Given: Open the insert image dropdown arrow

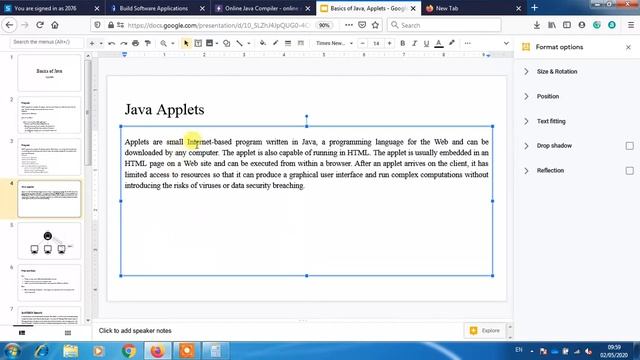Looking at the screenshot, I should click(217, 43).
